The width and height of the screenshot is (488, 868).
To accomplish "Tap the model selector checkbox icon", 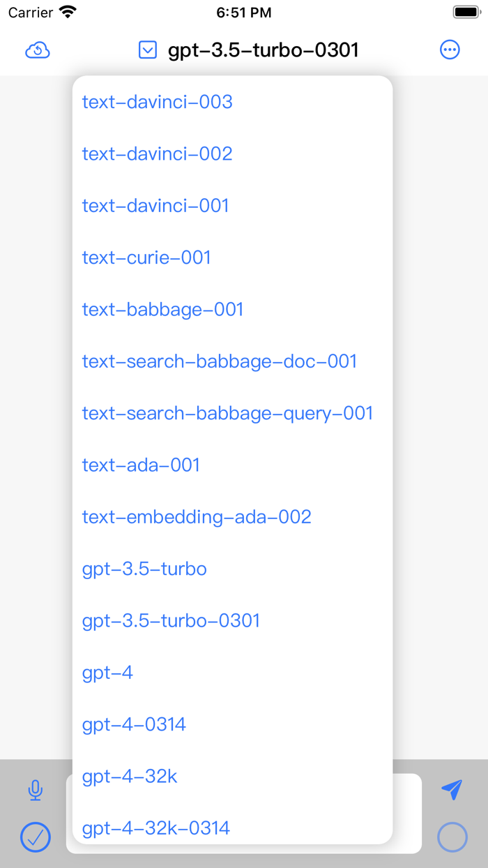I will (147, 50).
